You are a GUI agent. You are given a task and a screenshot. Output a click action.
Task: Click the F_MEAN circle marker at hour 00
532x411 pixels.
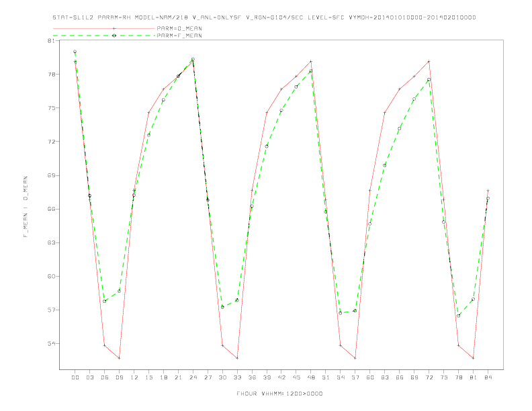75,52
